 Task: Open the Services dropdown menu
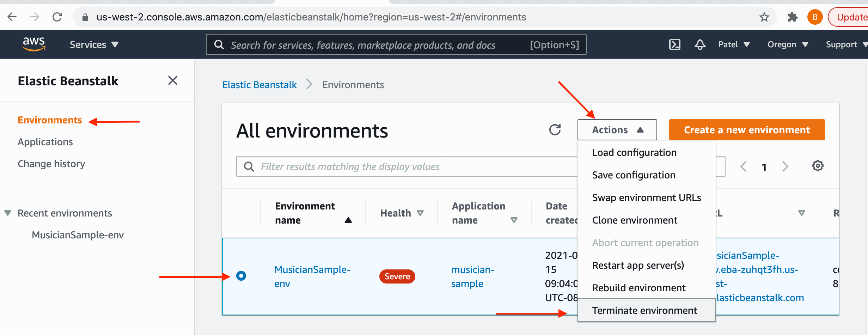pos(94,45)
